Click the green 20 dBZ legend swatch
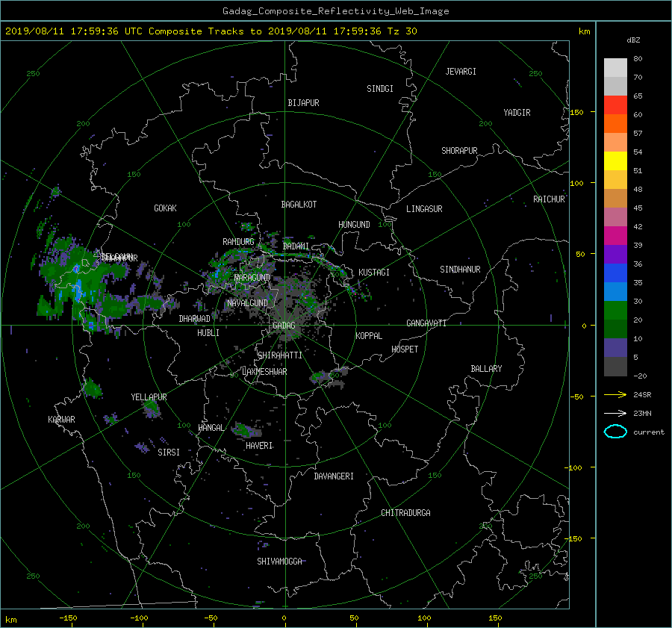Viewport: 672px width, 628px height. tap(615, 311)
